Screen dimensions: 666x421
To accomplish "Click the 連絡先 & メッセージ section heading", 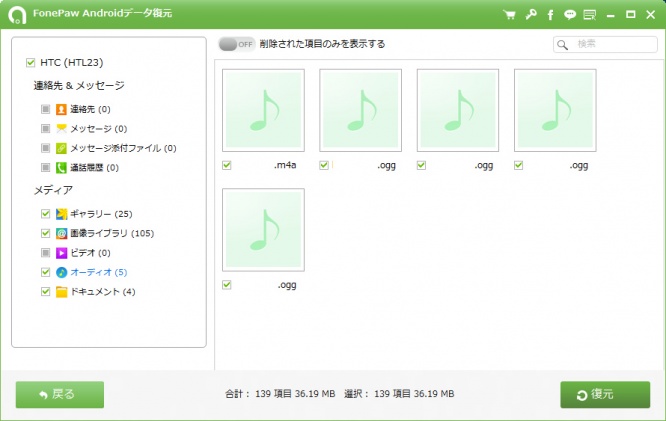I will [x=79, y=85].
